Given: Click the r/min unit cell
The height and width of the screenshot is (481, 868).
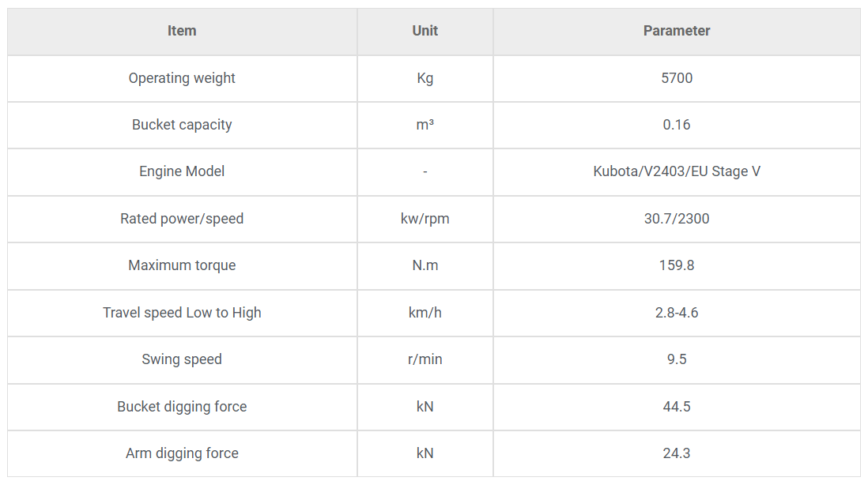Looking at the screenshot, I should click(x=425, y=360).
